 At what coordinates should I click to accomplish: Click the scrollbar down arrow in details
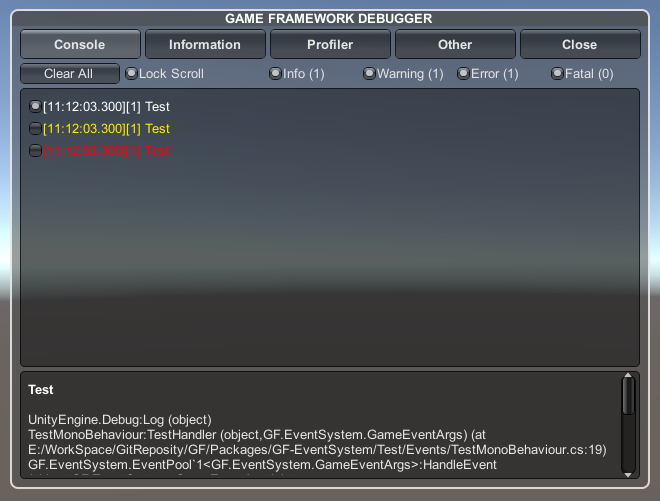pyautogui.click(x=628, y=473)
